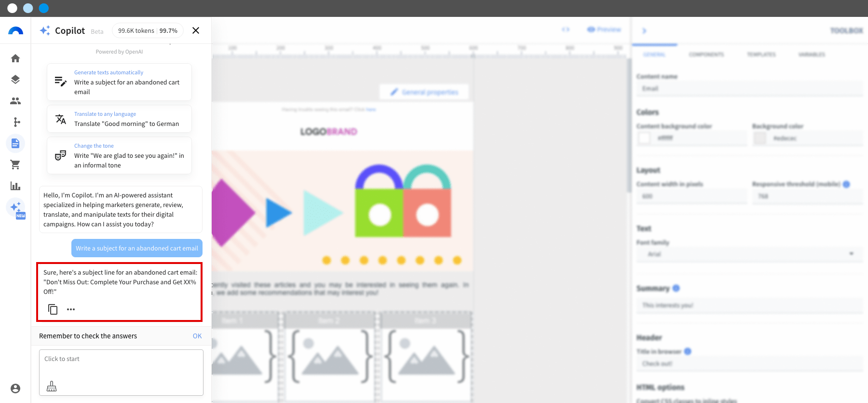This screenshot has width=868, height=403.
Task: Click the General properties button on canvas
Action: [x=424, y=92]
